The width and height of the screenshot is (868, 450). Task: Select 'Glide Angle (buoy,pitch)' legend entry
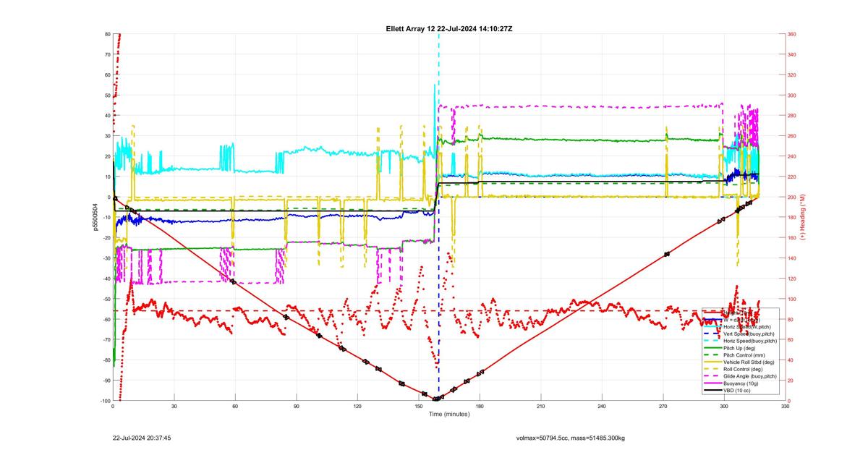coord(750,376)
